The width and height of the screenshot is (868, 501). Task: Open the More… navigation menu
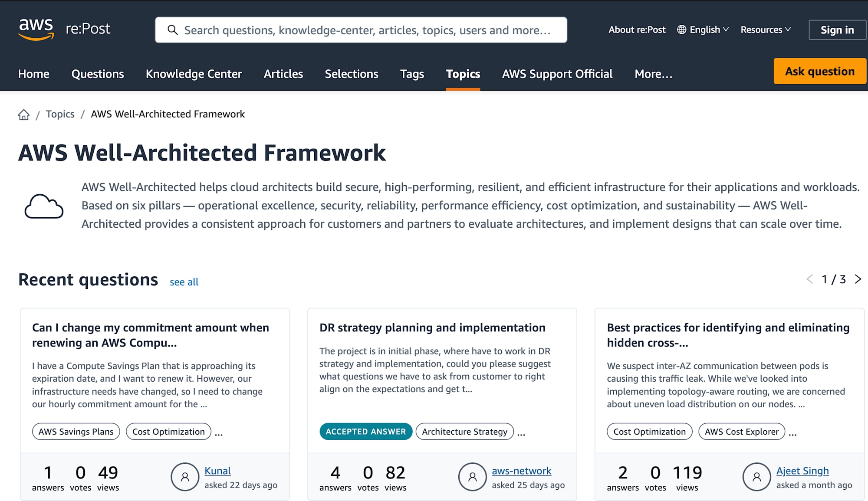point(653,74)
